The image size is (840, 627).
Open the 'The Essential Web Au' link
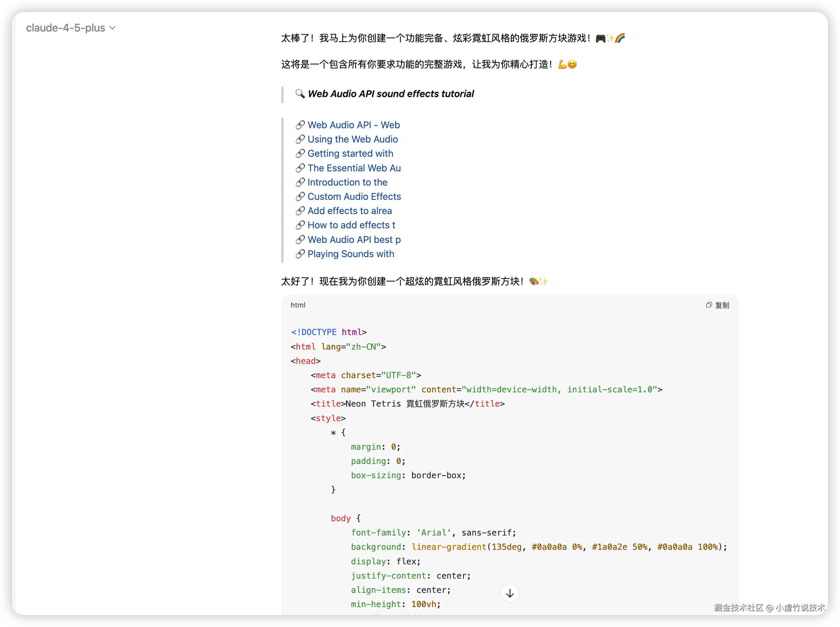coord(354,168)
